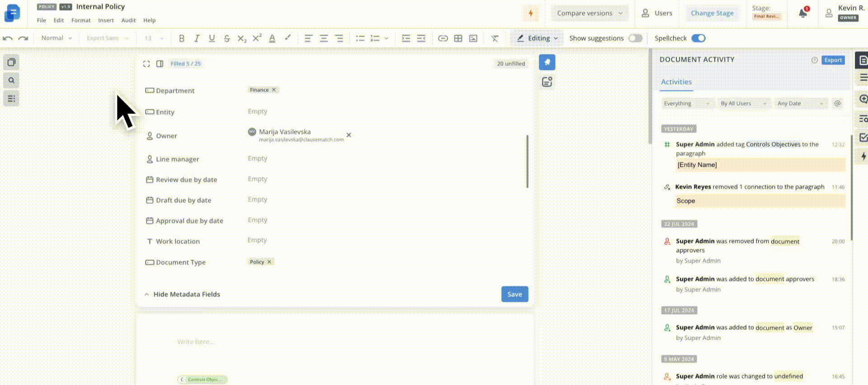
Task: Click the Save button
Action: click(514, 294)
